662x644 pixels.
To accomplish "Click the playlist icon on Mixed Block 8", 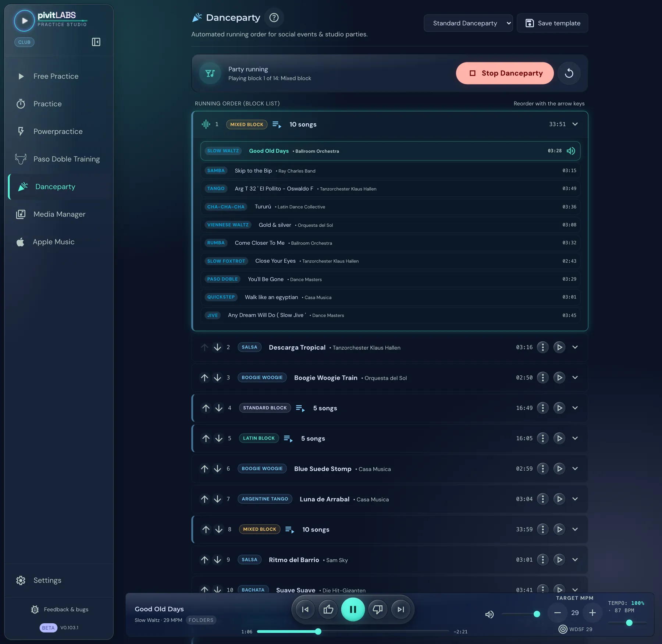I will tap(290, 530).
